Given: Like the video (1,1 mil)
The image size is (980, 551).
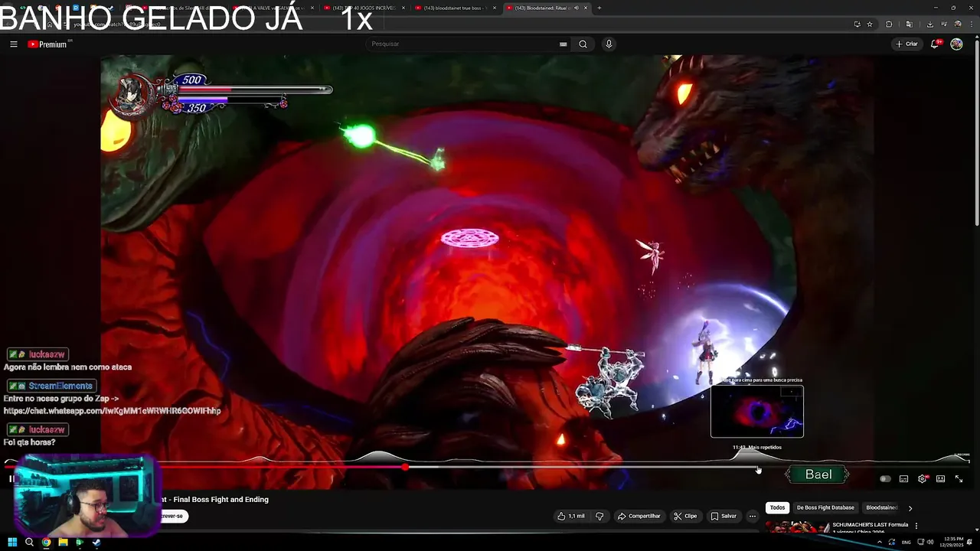Looking at the screenshot, I should click(571, 516).
